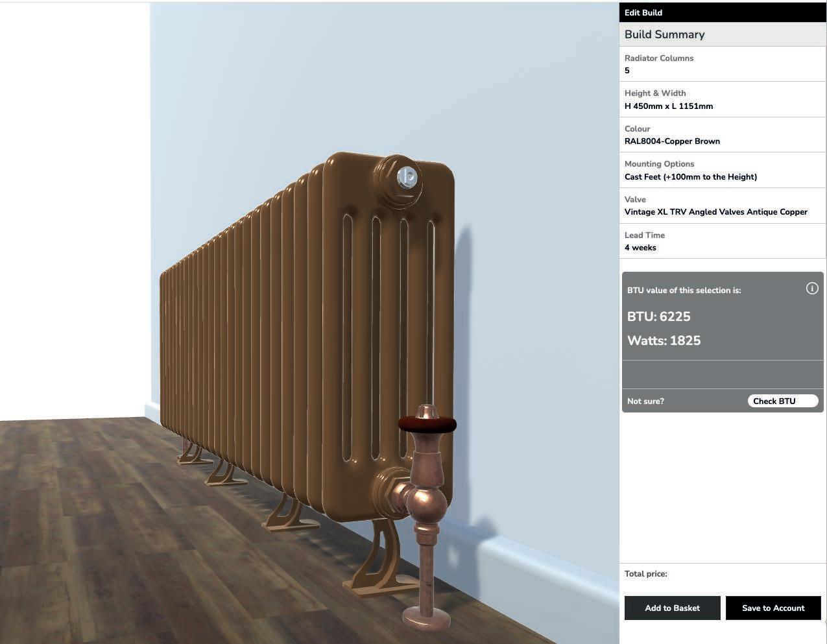Click the Check BTU button

tap(783, 401)
